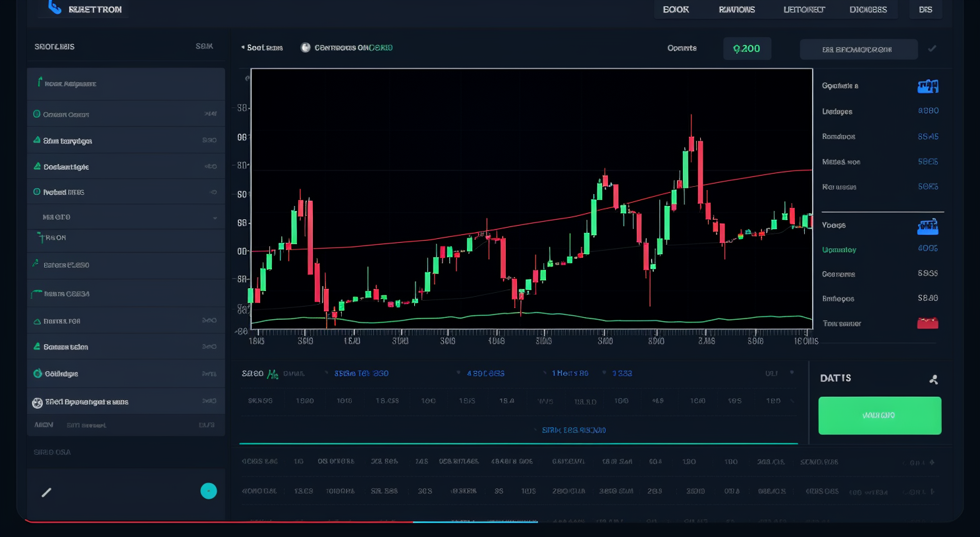
Task: Click the green wave icon beside S2.00
Action: [273, 374]
